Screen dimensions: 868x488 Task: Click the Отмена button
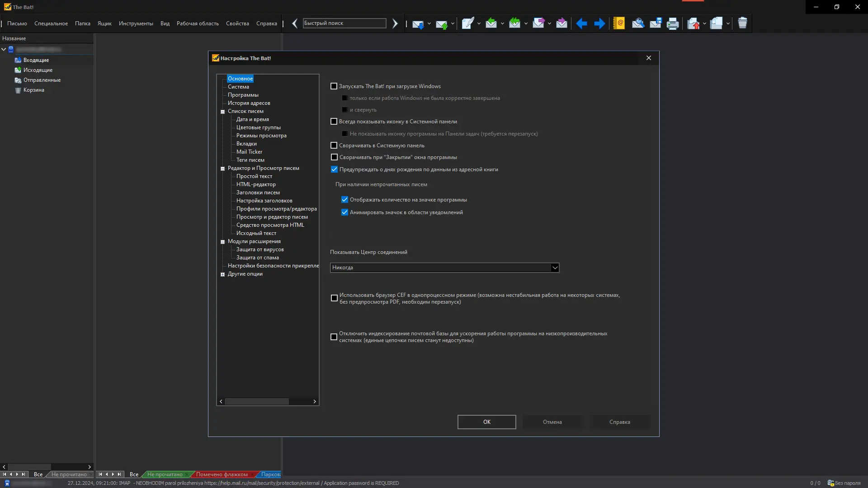point(552,422)
